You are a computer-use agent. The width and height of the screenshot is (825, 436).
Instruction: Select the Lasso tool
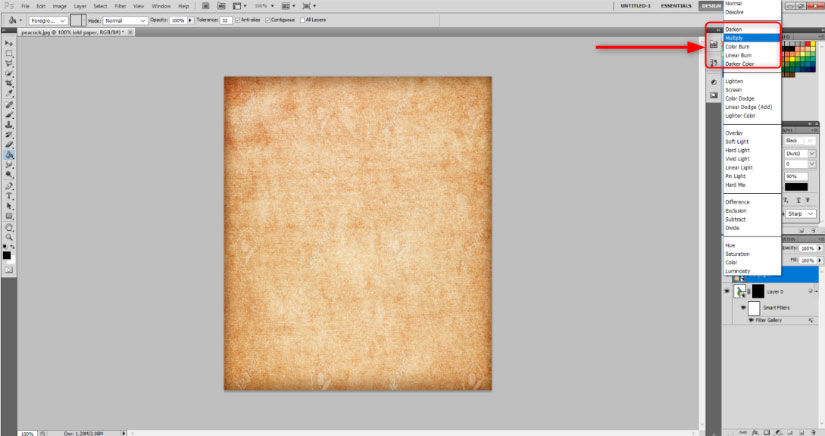(x=9, y=63)
